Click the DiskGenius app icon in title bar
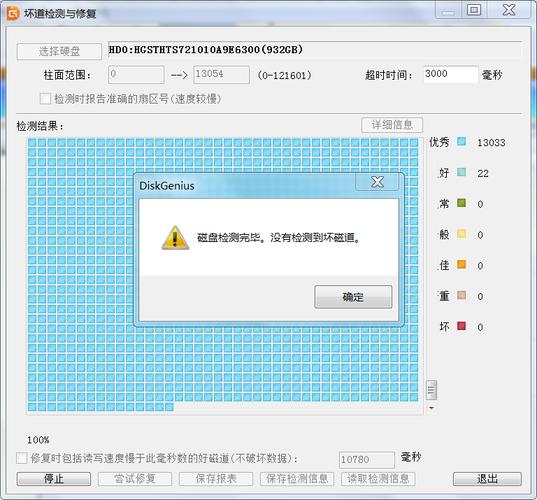The image size is (537, 500). pos(14,14)
